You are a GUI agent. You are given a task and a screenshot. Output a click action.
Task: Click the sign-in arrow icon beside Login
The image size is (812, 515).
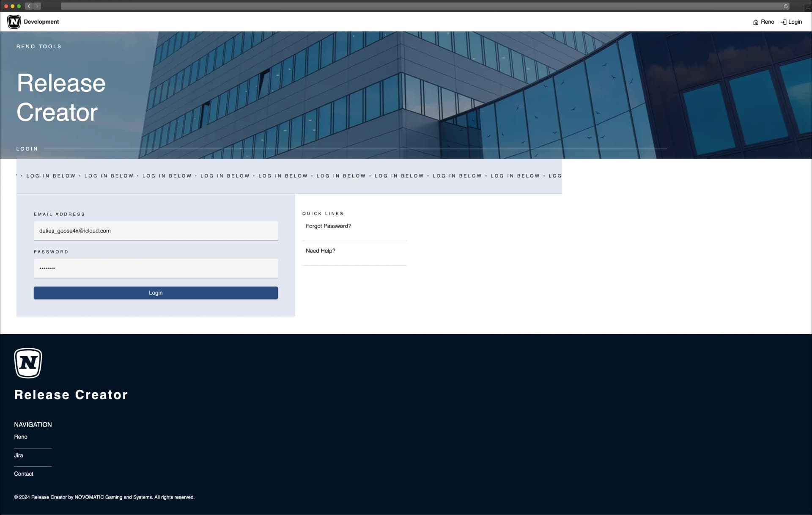(x=783, y=22)
